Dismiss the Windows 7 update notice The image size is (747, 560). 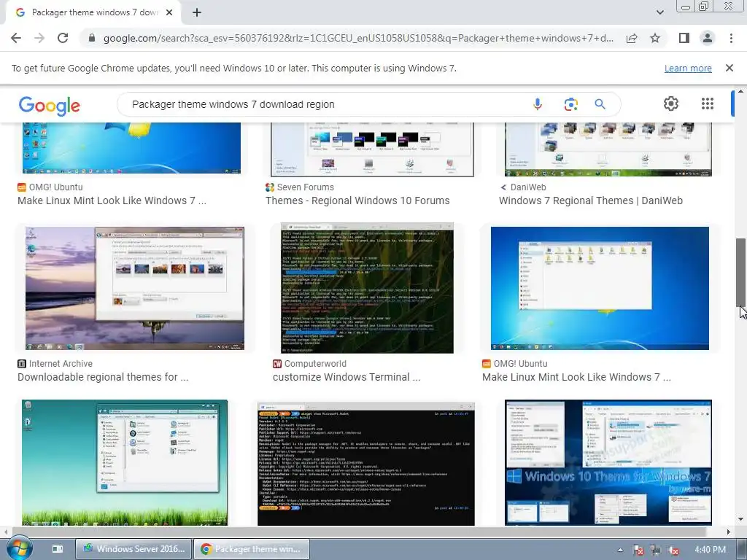(x=729, y=68)
